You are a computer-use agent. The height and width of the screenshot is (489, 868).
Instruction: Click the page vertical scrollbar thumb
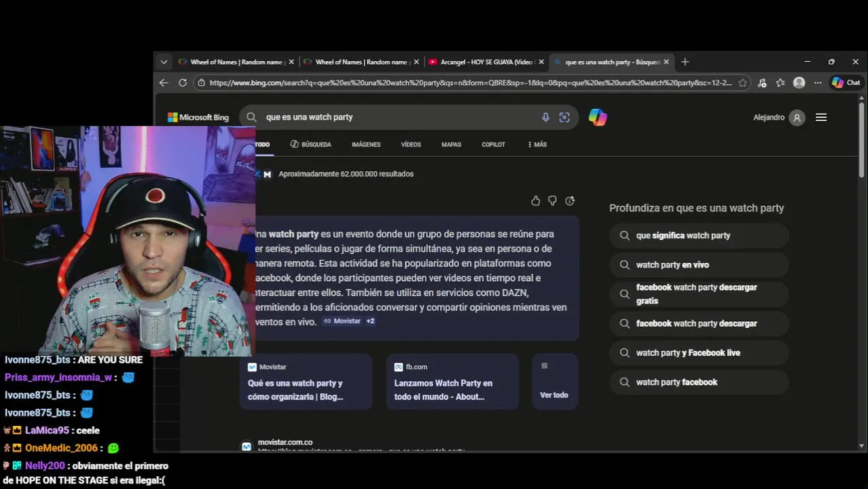862,139
